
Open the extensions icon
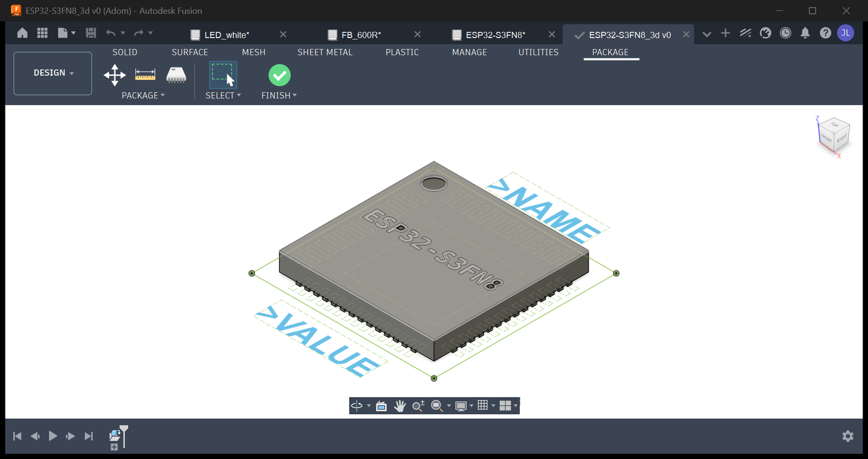745,33
